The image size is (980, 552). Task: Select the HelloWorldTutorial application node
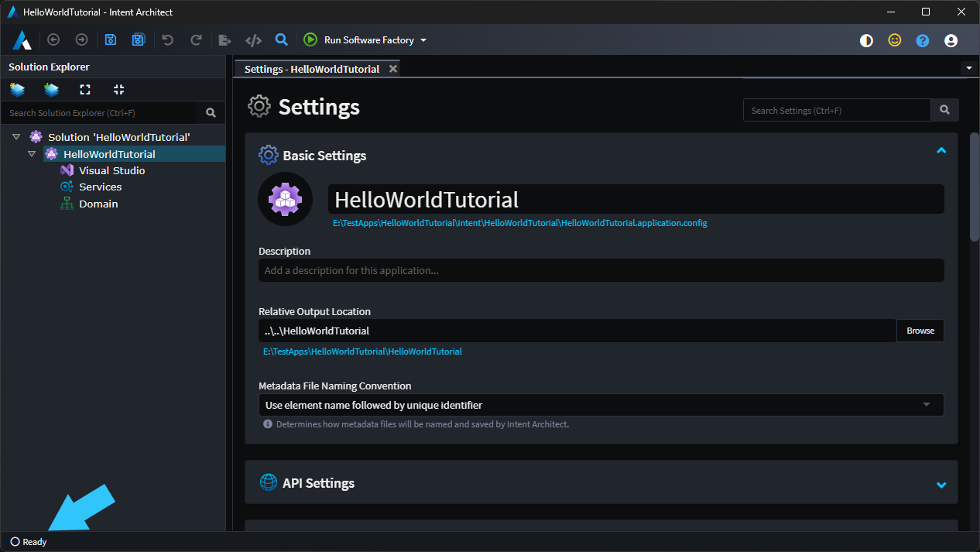(109, 154)
